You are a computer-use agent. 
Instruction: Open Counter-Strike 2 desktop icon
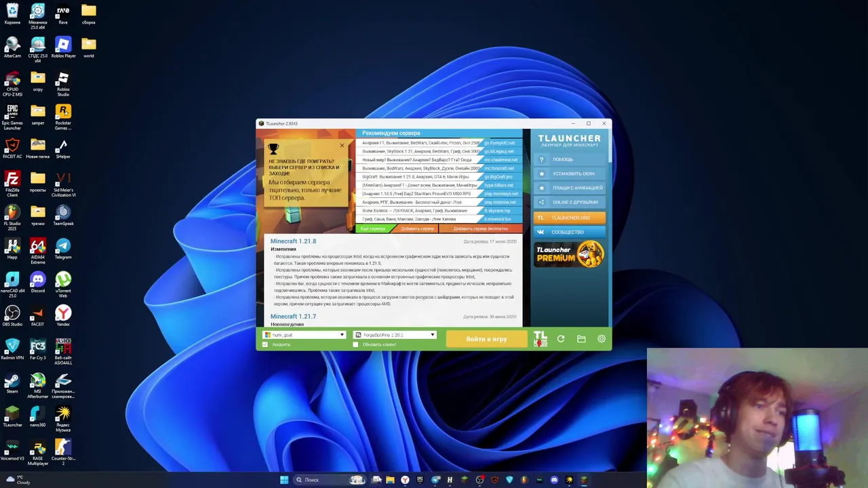coord(63,453)
